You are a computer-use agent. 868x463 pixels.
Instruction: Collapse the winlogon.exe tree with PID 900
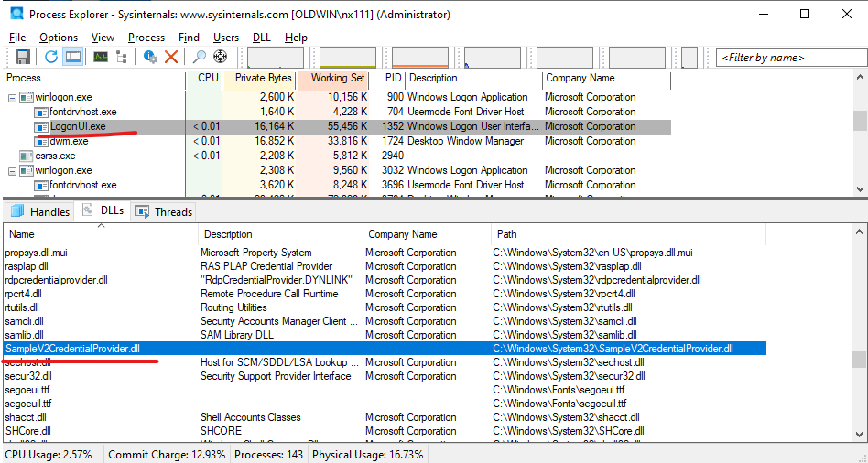tap(13, 97)
